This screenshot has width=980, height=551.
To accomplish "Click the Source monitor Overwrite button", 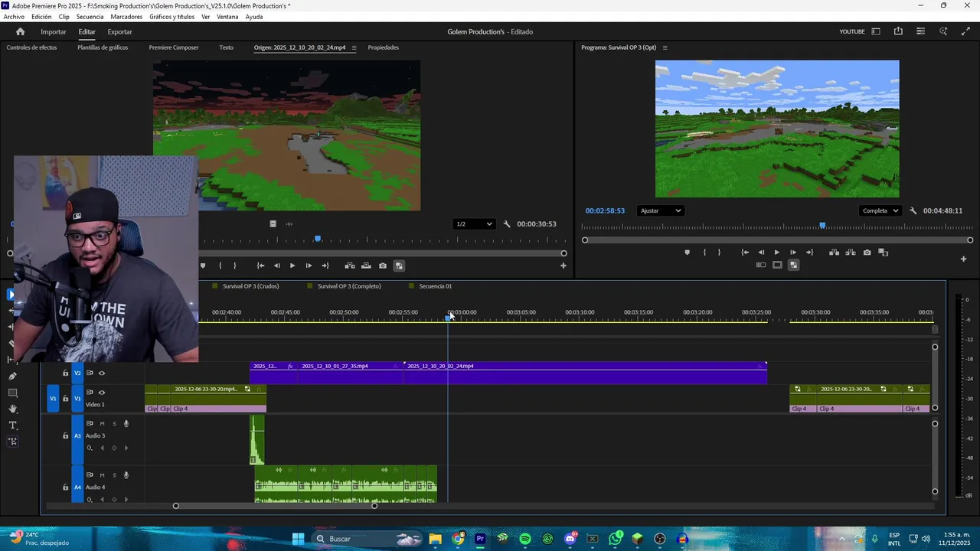I will click(x=366, y=266).
